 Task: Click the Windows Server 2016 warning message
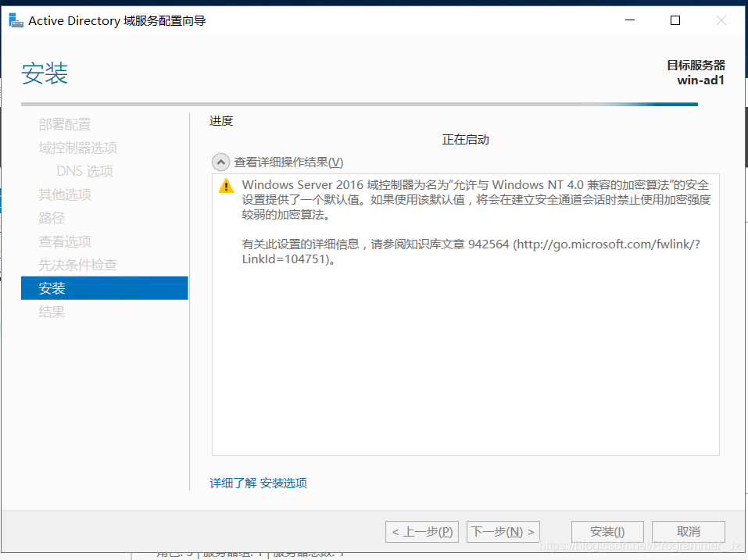tap(476, 200)
